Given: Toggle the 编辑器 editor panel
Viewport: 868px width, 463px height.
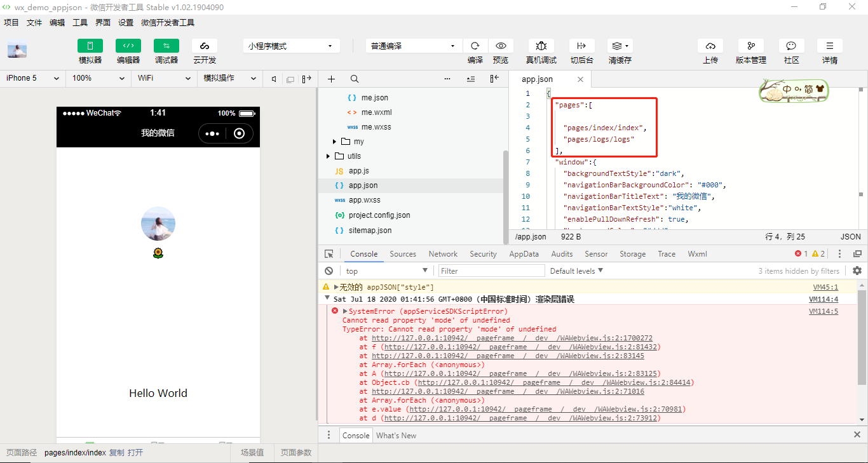Looking at the screenshot, I should 128,46.
